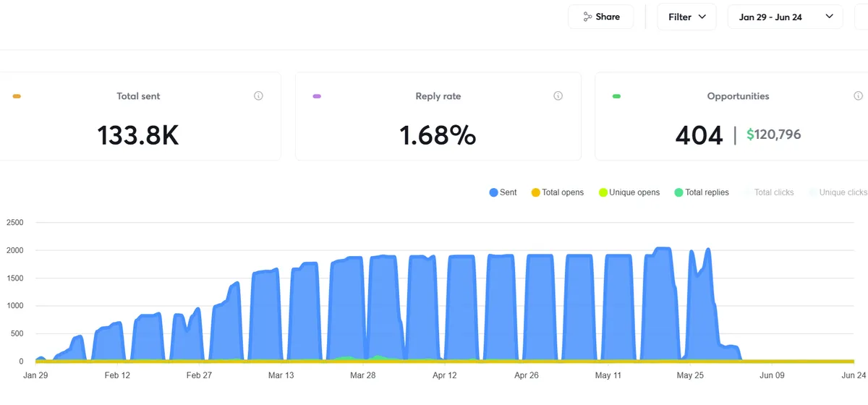This screenshot has width=868, height=405.
Task: Click the May 11 x-axis label
Action: coord(608,375)
